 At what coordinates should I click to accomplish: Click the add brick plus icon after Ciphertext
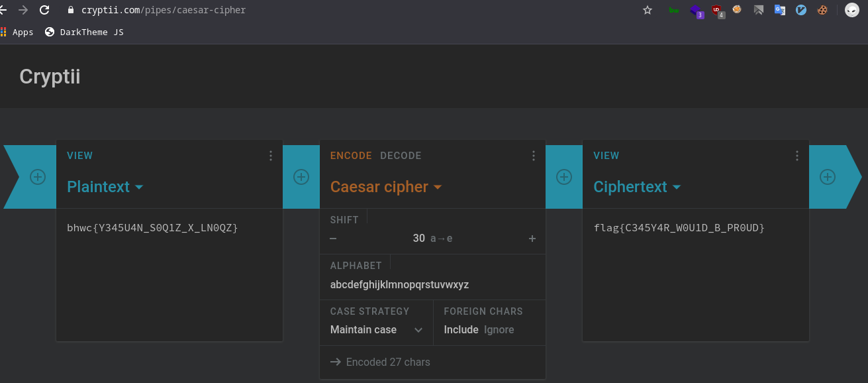(827, 177)
